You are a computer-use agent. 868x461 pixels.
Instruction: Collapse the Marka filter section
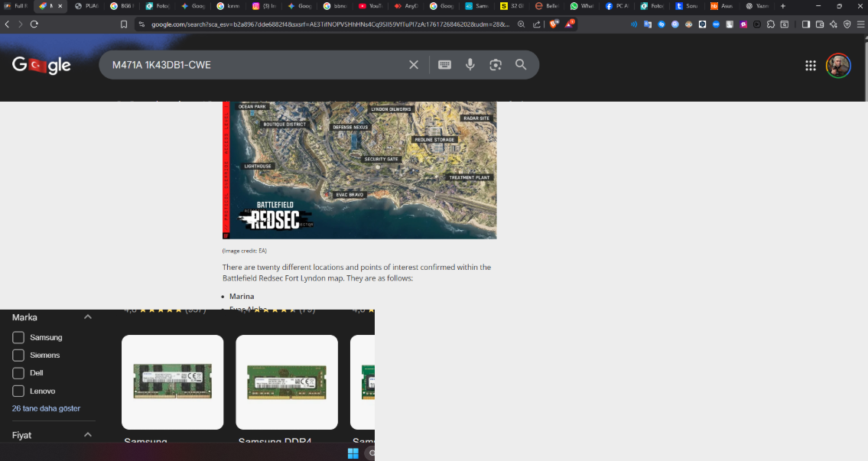(x=87, y=317)
